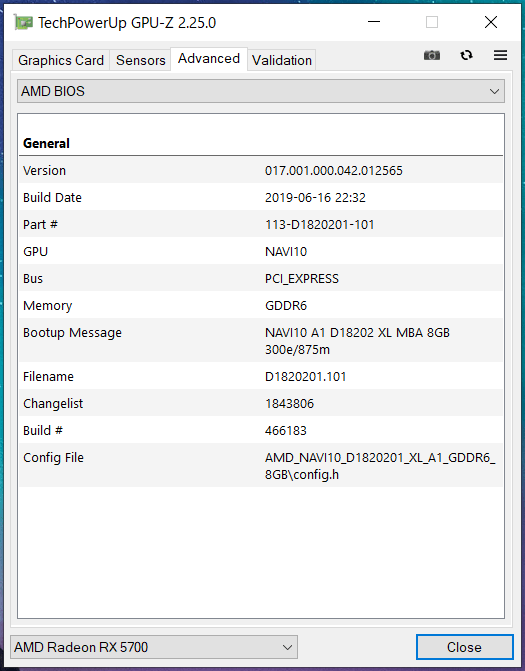This screenshot has height=671, width=525.
Task: Close the window with the X button
Action: click(x=491, y=22)
